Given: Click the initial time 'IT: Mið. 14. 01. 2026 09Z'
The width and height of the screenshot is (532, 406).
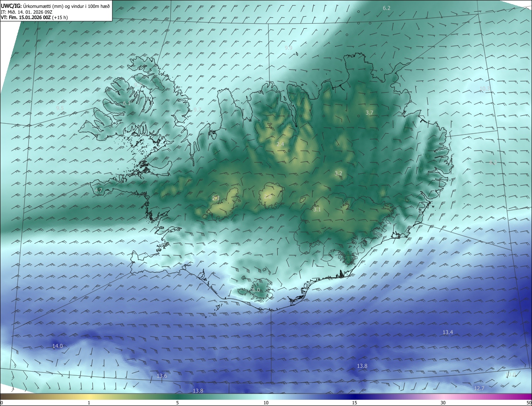Looking at the screenshot, I should tap(27, 12).
